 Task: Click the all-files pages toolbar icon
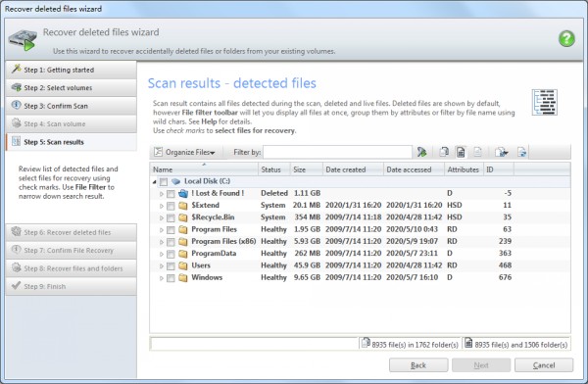[444, 152]
